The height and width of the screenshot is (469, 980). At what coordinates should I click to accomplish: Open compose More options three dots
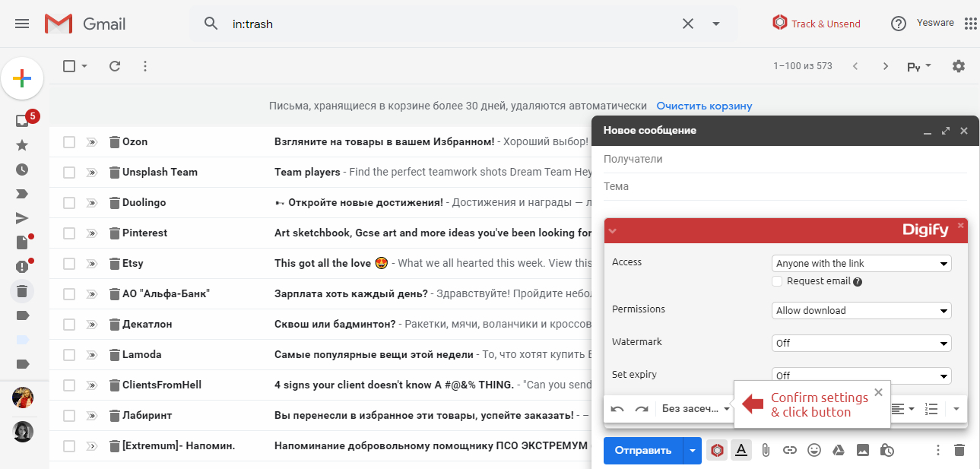tap(938, 450)
